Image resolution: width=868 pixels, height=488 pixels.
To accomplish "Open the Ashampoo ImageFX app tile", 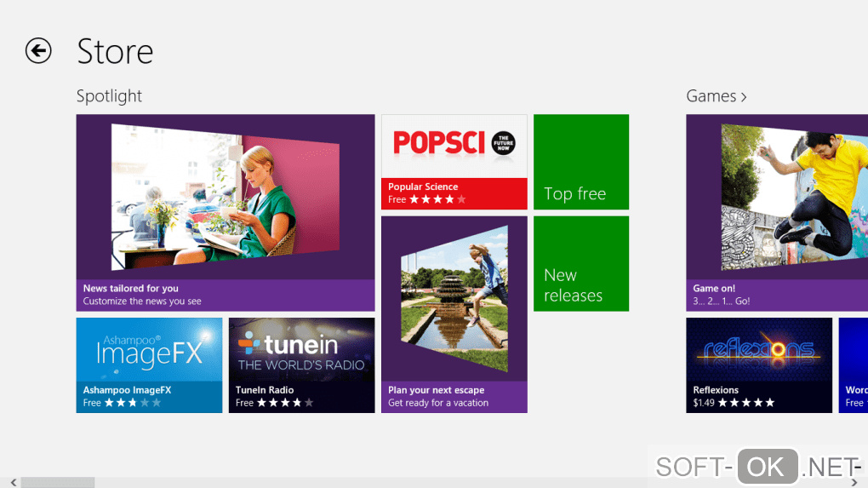I will (x=150, y=365).
